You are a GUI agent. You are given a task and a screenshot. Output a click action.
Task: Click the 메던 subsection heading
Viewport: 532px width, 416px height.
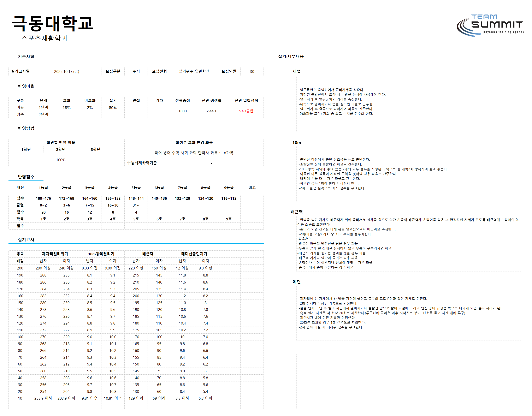pos(296,282)
